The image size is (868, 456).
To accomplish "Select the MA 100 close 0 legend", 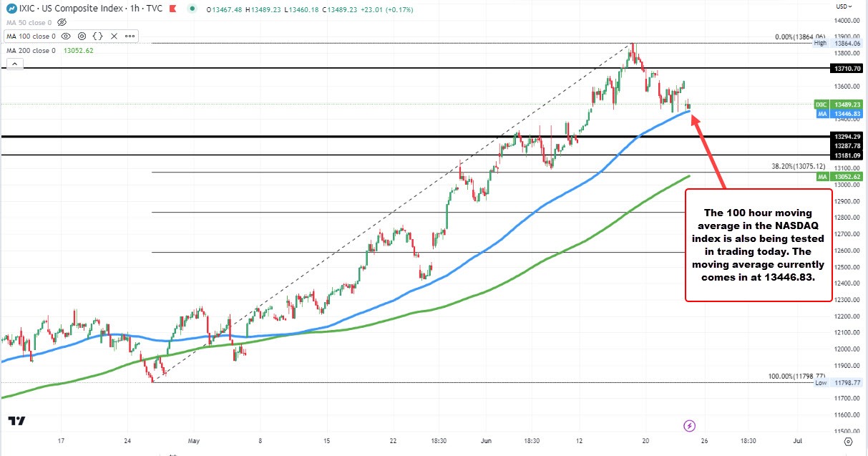I will click(x=31, y=35).
